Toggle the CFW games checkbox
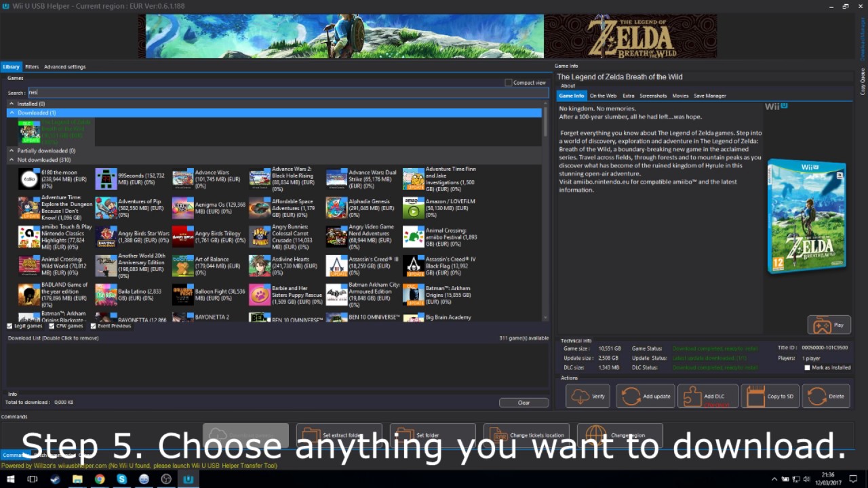868x488 pixels. [52, 326]
